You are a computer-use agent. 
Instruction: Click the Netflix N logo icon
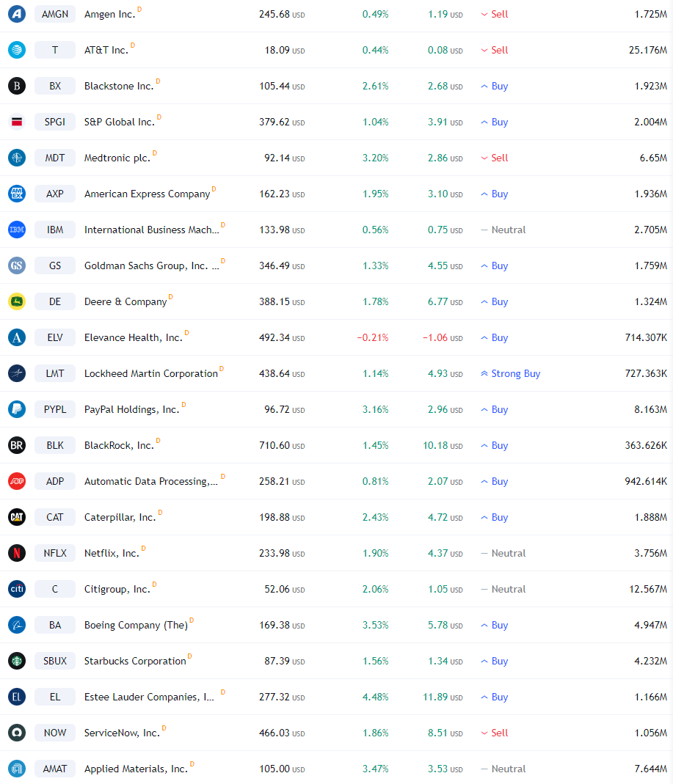pos(16,554)
